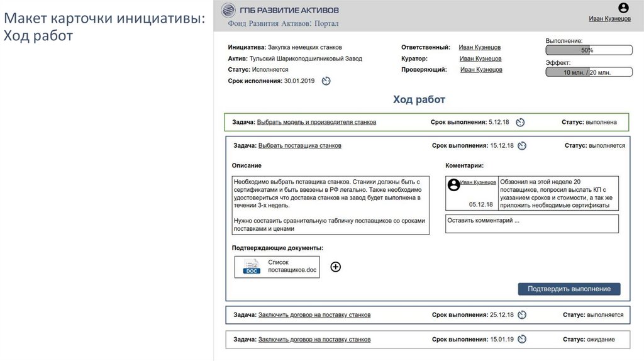Click the Фонд Развития Активов: Портал subtitle
Image resolution: width=644 pixels, height=361 pixels.
pos(283,23)
